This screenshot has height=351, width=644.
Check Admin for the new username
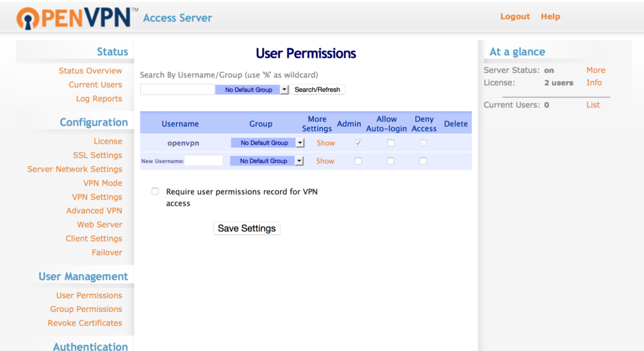pos(358,161)
